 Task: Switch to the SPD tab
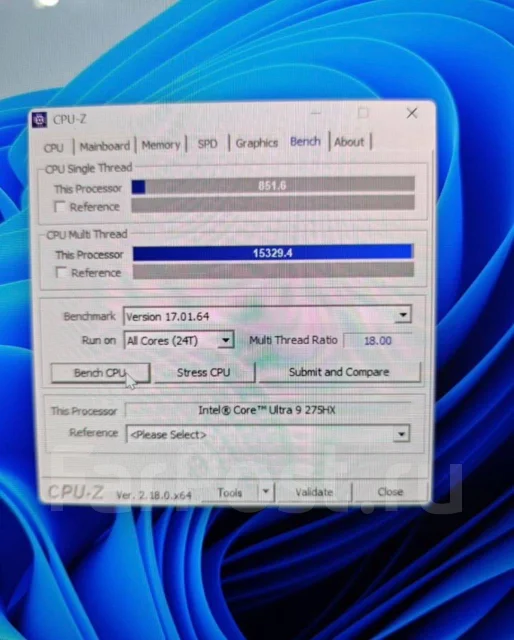(207, 144)
